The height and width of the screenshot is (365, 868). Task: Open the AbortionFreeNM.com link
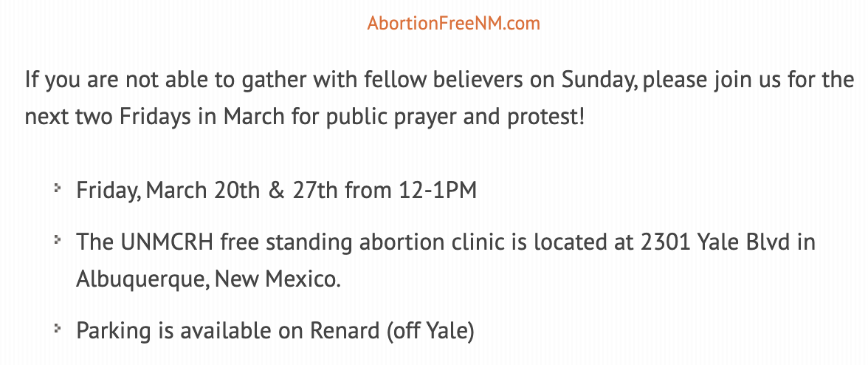pyautogui.click(x=453, y=23)
